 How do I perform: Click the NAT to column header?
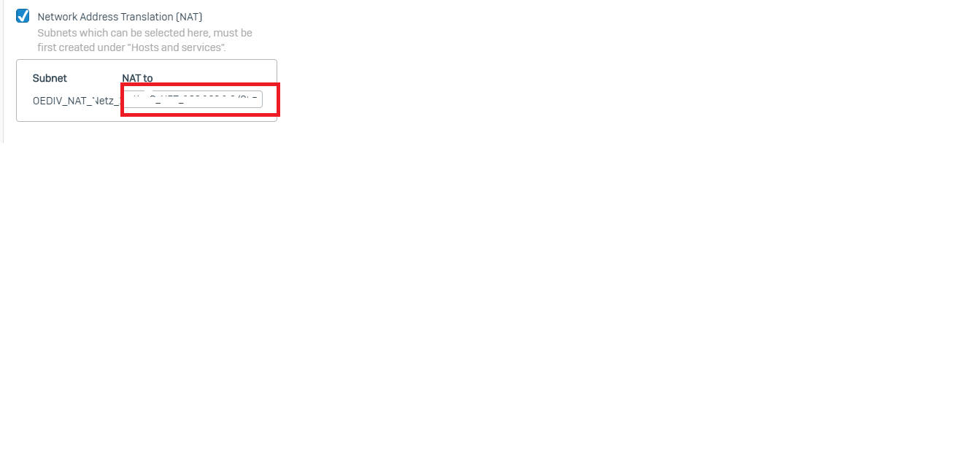pos(137,78)
